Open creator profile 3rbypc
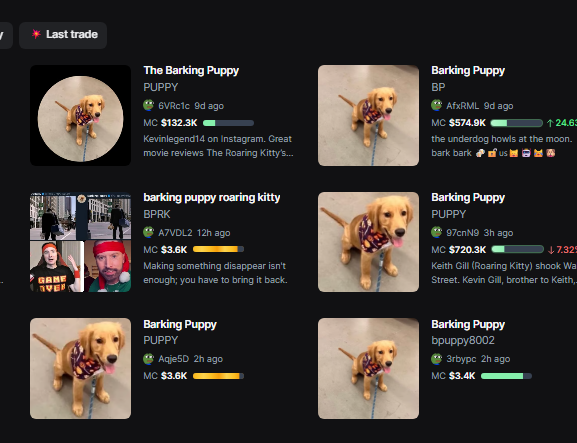Viewport: 577px width, 443px height. [x=461, y=359]
